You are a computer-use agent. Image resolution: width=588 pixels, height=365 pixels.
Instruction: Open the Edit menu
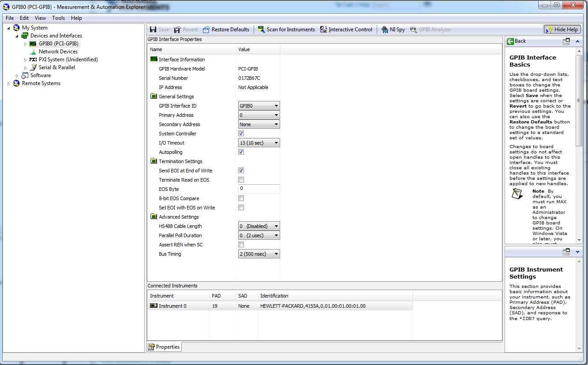tap(24, 18)
